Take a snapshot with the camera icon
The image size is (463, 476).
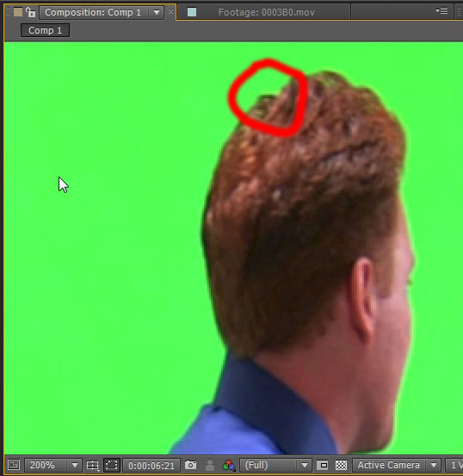(190, 465)
